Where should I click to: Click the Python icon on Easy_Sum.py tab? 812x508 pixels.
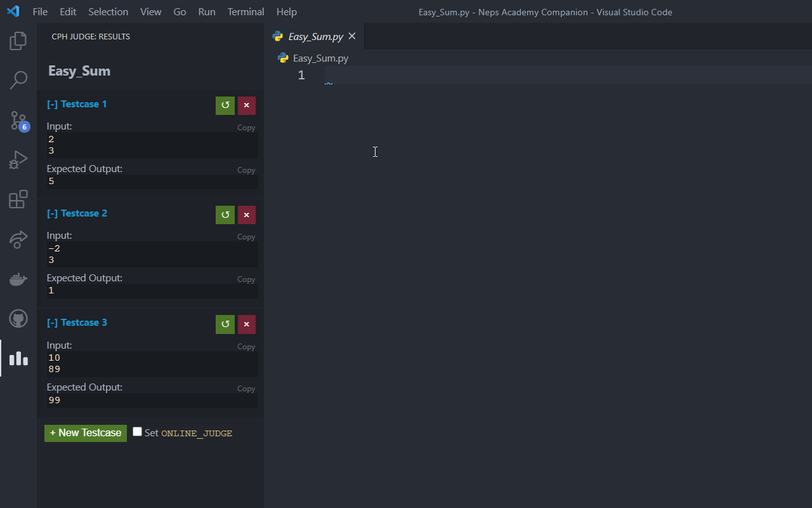click(278, 36)
